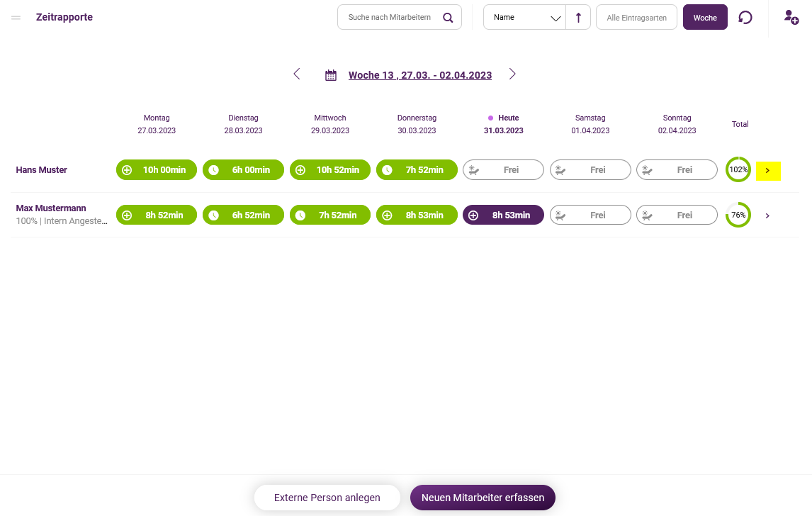
Task: Click Neuen Mitarbeiter erfassen button
Action: click(483, 498)
